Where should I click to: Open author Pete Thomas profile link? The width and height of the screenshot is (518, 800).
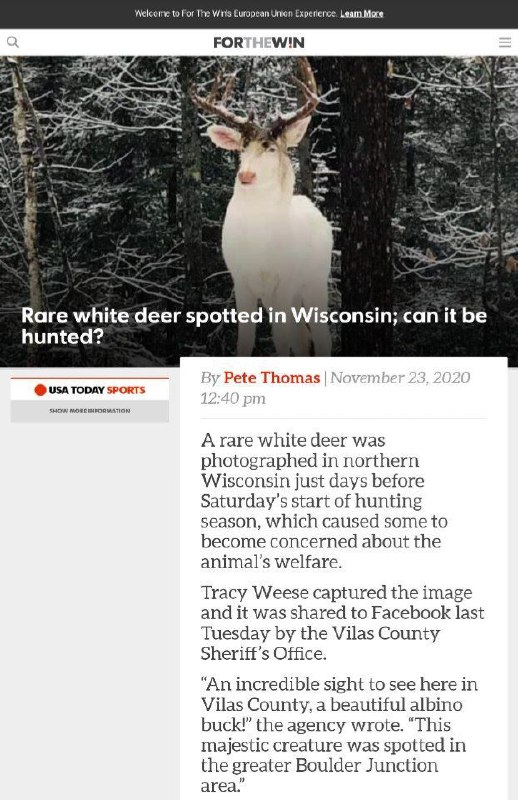(272, 378)
